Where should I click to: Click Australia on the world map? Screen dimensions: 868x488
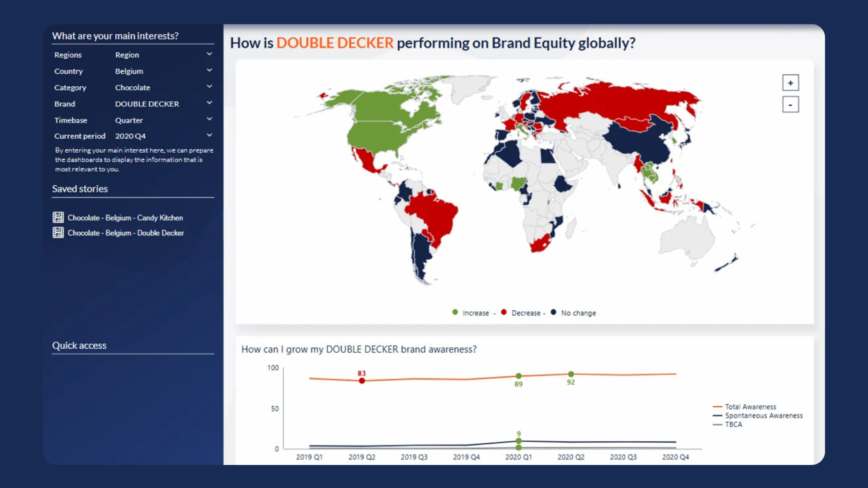point(687,237)
